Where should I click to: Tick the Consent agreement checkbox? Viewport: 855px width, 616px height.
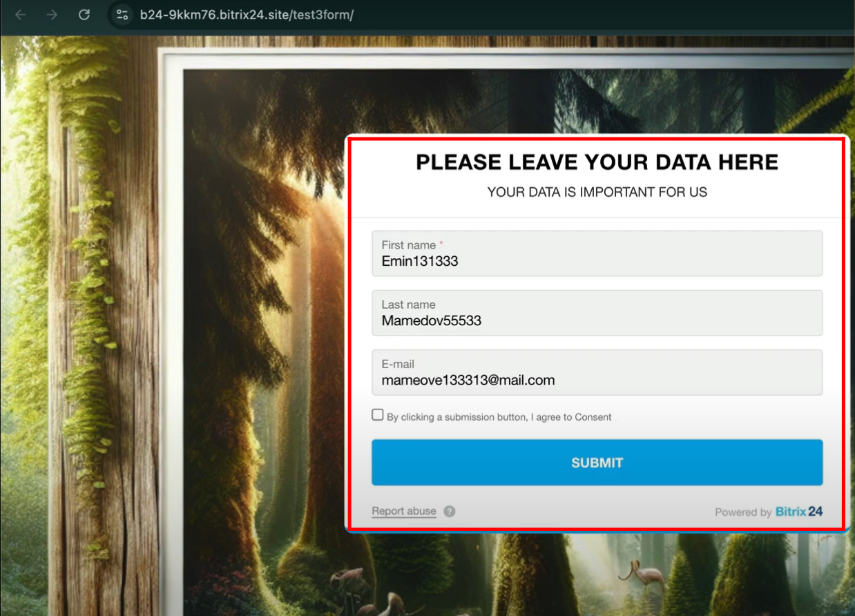(x=378, y=415)
